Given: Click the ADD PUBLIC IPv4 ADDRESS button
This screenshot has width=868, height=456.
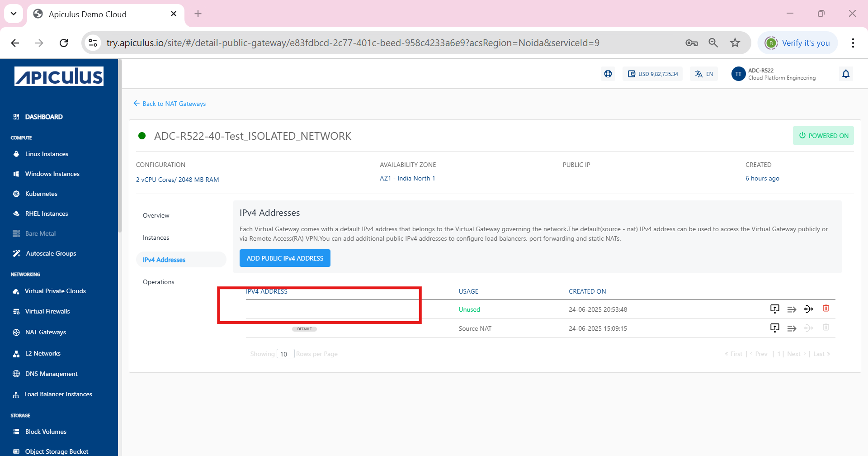Looking at the screenshot, I should (x=285, y=258).
